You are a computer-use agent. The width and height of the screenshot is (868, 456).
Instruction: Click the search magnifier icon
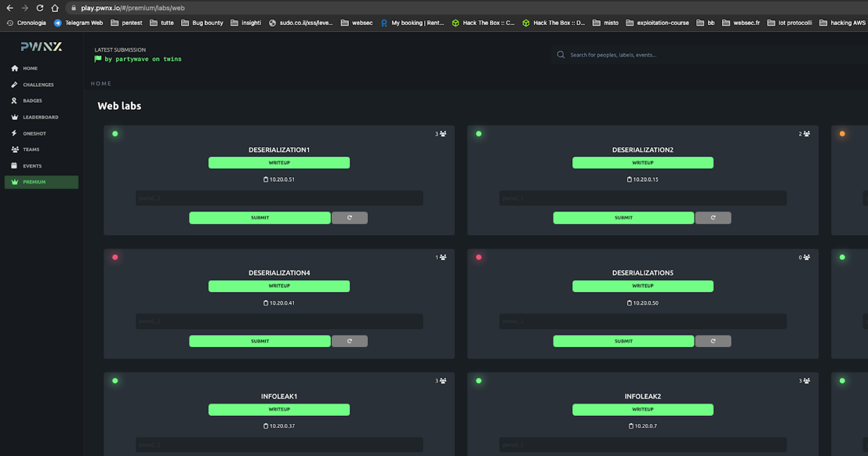click(561, 55)
